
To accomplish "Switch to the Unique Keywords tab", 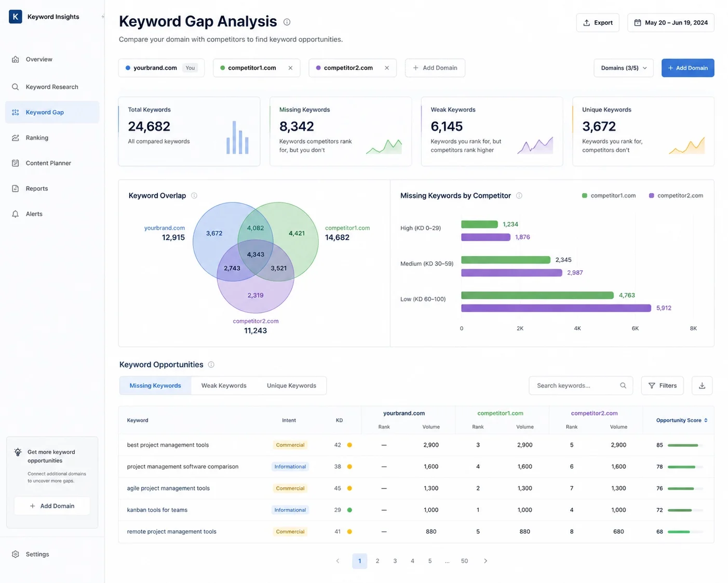I will [x=291, y=386].
